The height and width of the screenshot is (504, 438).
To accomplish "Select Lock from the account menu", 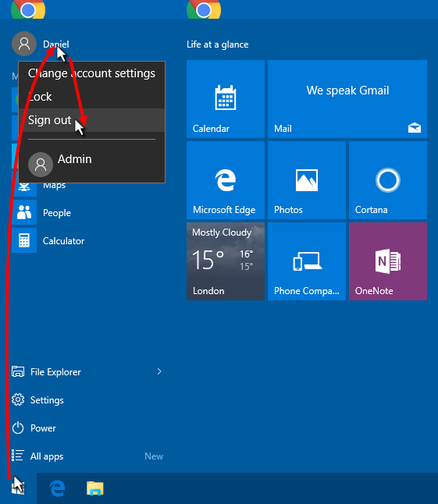I will pyautogui.click(x=91, y=97).
